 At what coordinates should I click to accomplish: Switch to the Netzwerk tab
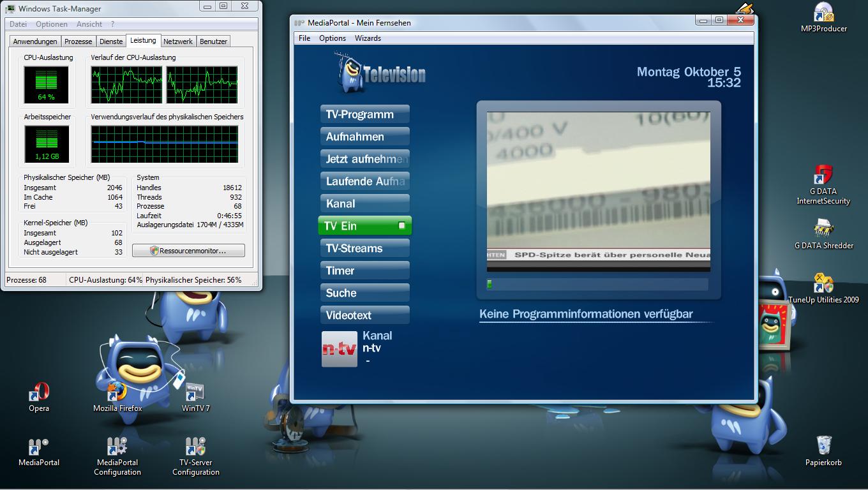click(x=178, y=41)
